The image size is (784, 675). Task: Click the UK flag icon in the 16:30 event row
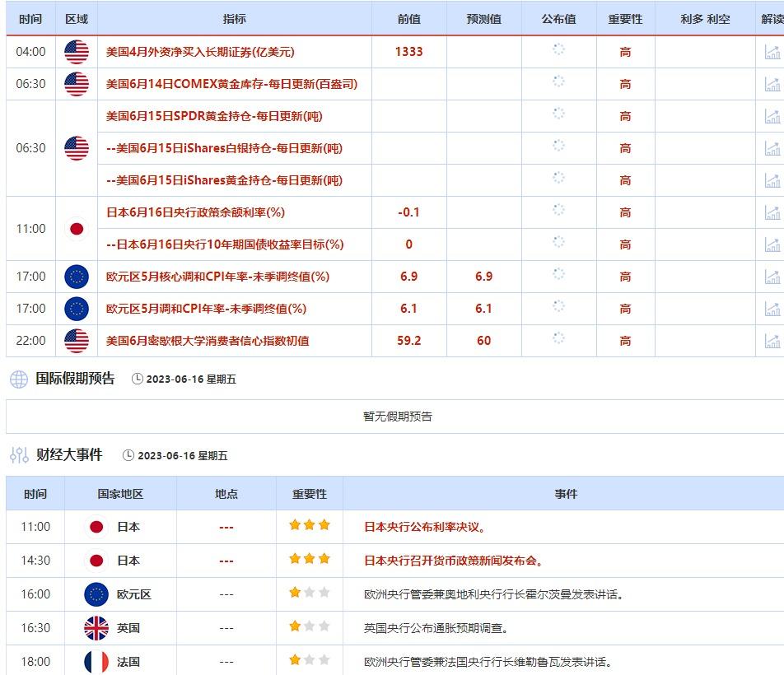tap(98, 626)
